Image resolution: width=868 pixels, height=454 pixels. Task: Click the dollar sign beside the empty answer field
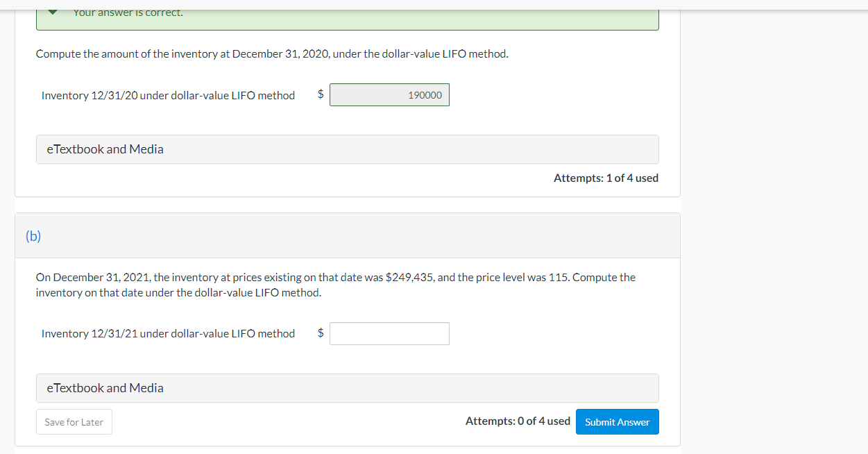[x=321, y=333]
